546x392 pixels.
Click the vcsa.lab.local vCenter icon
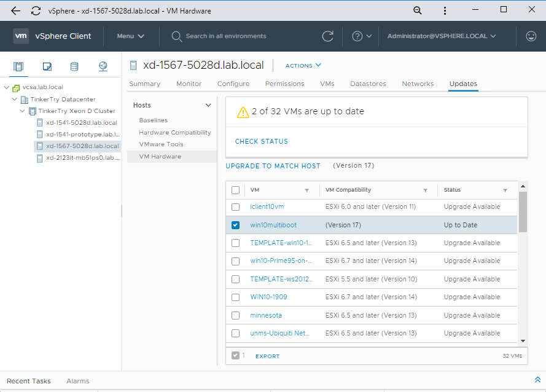coord(16,88)
